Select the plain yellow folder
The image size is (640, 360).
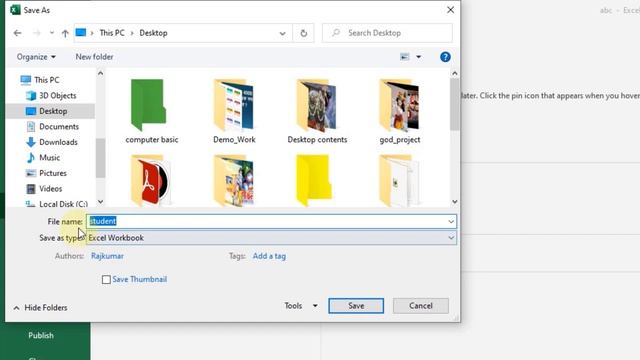coord(313,180)
